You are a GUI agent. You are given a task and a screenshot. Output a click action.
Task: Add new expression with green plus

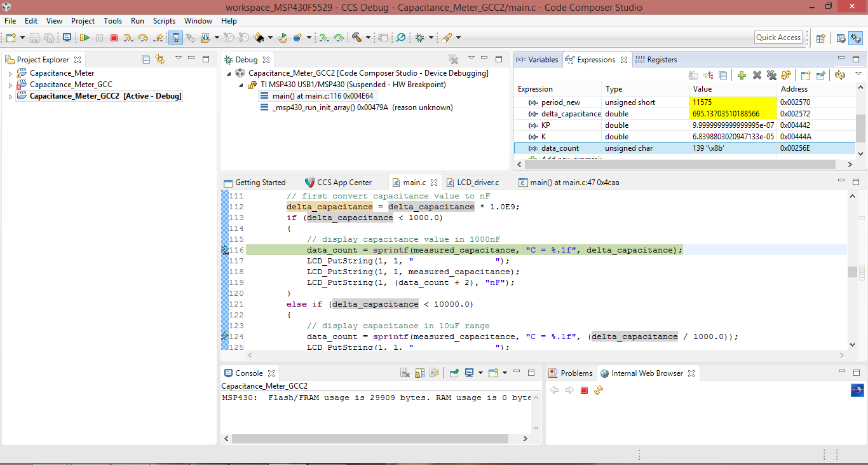click(742, 75)
